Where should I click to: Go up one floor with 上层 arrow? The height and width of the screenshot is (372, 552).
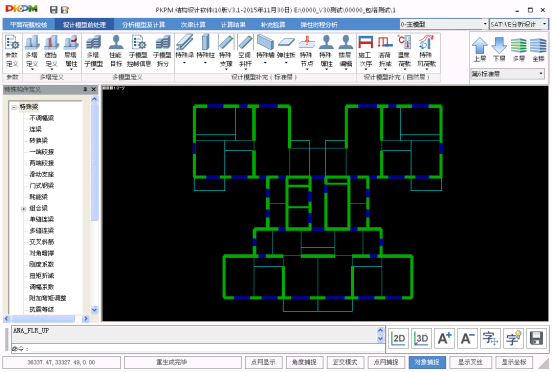479,50
